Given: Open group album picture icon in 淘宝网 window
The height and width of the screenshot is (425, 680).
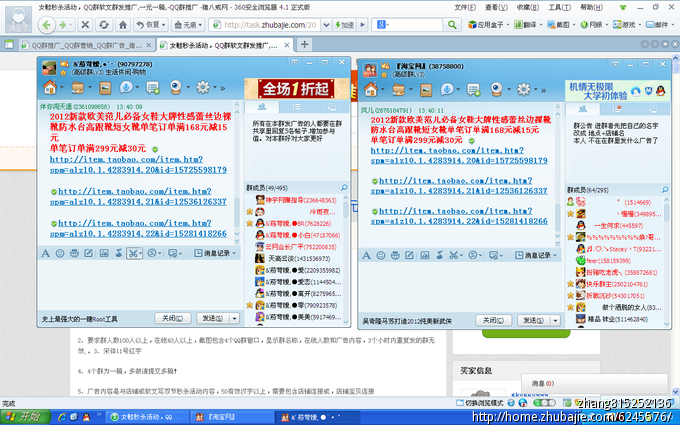Looking at the screenshot, I should 426,90.
